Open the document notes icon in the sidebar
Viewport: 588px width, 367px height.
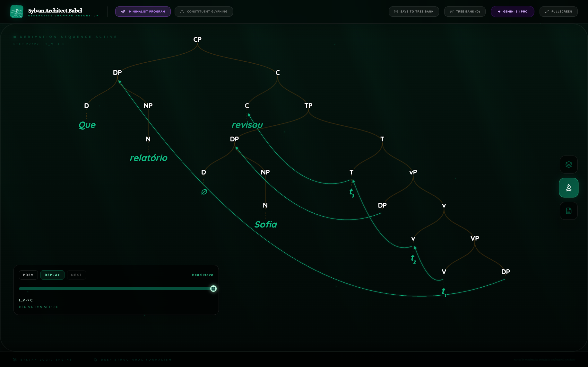click(x=568, y=211)
